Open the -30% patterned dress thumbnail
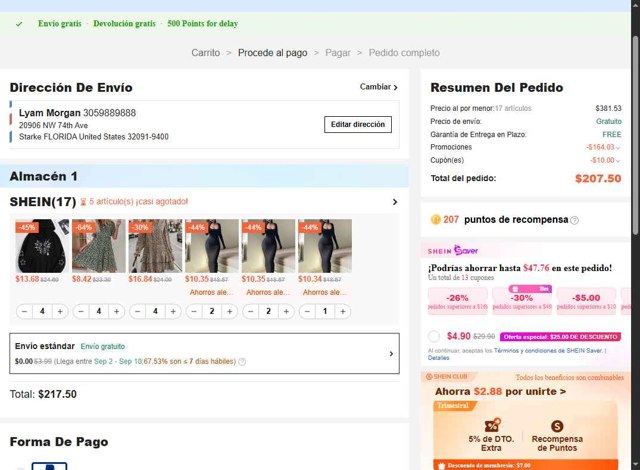Screen dimensions: 640x470 [x=156, y=246]
